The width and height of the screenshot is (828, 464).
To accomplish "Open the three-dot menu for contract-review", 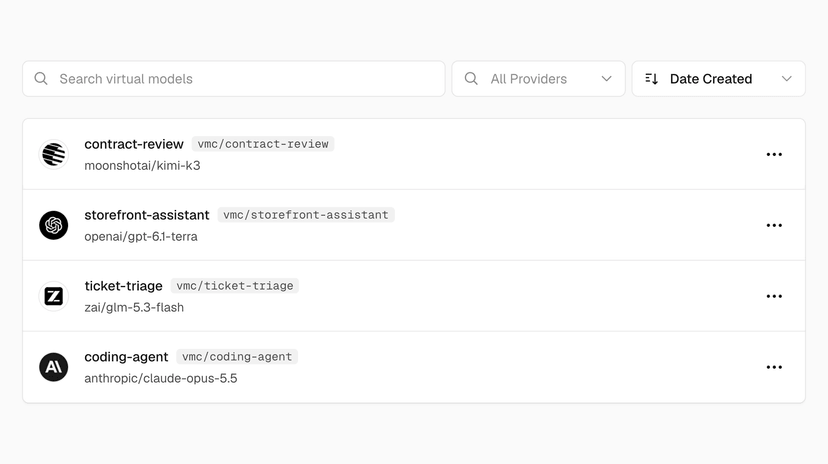I will [774, 155].
